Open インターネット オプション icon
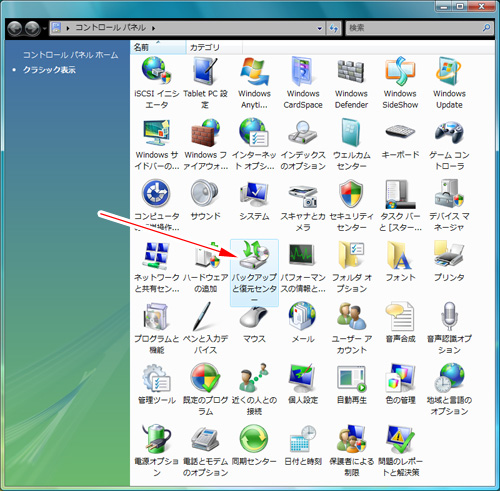 pos(254,132)
